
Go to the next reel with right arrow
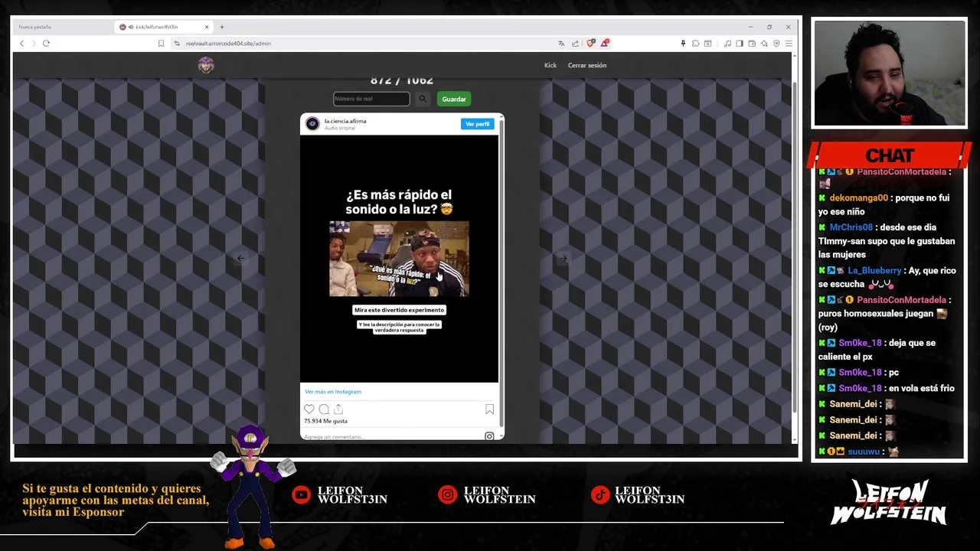[x=563, y=259]
